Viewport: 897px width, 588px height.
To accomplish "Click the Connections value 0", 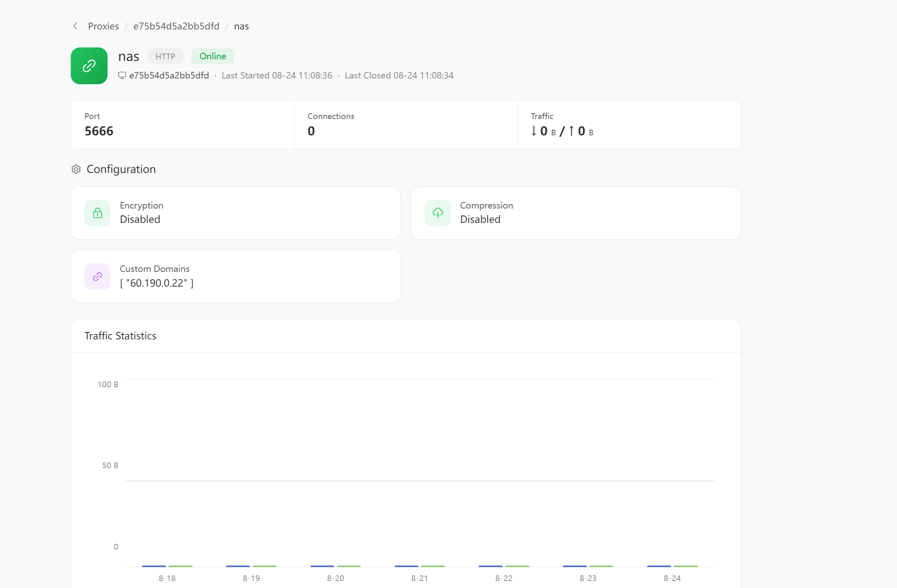I will coord(311,131).
